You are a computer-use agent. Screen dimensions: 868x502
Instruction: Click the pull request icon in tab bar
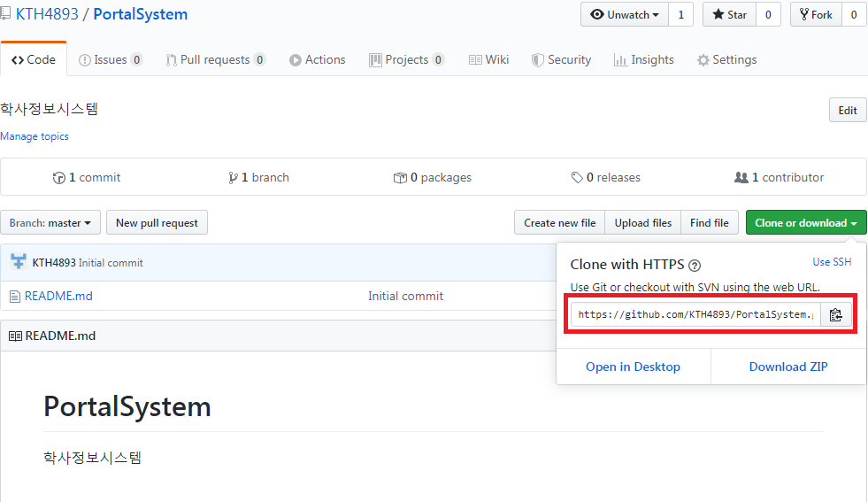(171, 60)
